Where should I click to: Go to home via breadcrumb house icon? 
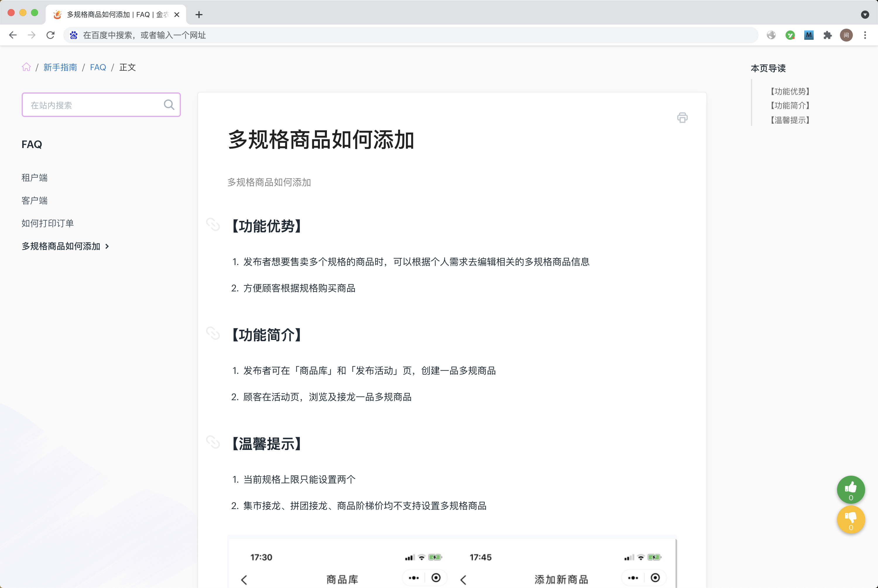(26, 67)
